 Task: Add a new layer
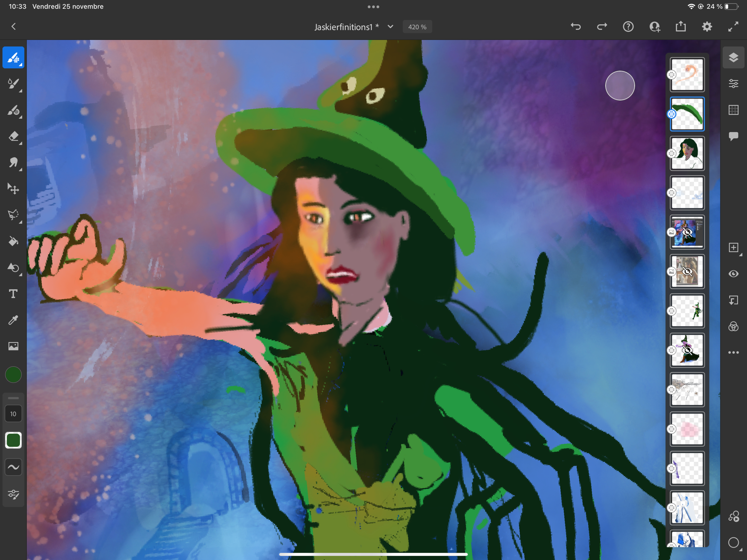point(733,247)
